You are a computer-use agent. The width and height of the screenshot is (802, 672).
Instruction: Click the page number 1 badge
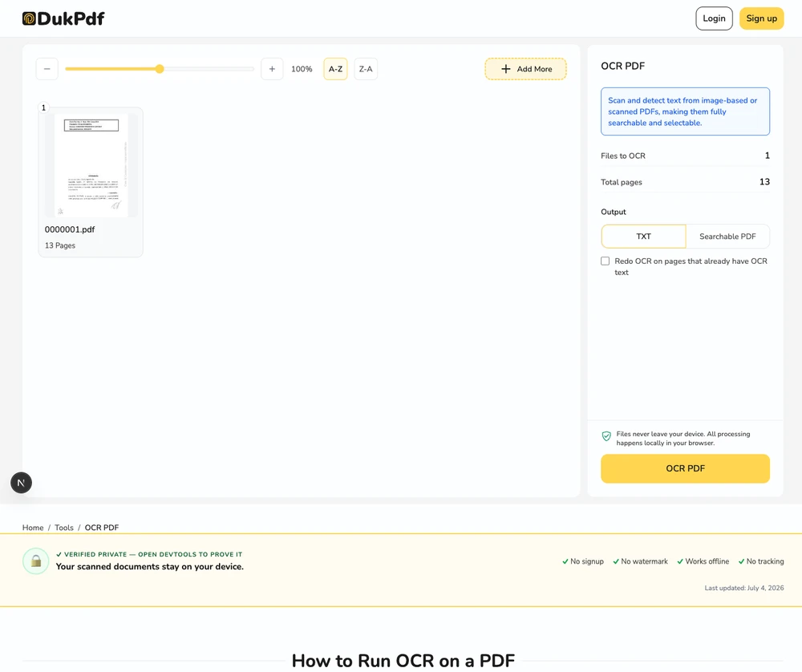pyautogui.click(x=43, y=108)
